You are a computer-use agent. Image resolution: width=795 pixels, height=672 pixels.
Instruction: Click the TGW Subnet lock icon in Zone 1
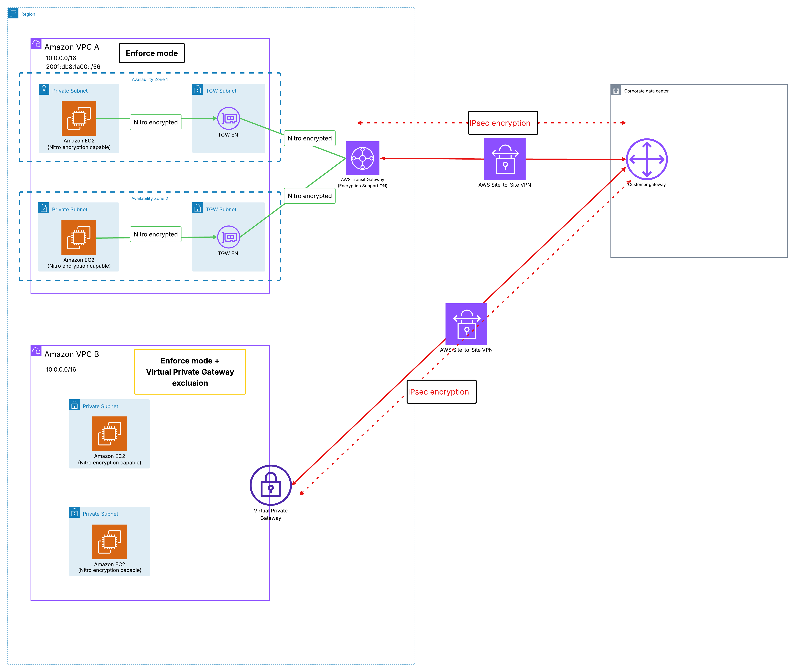[197, 89]
